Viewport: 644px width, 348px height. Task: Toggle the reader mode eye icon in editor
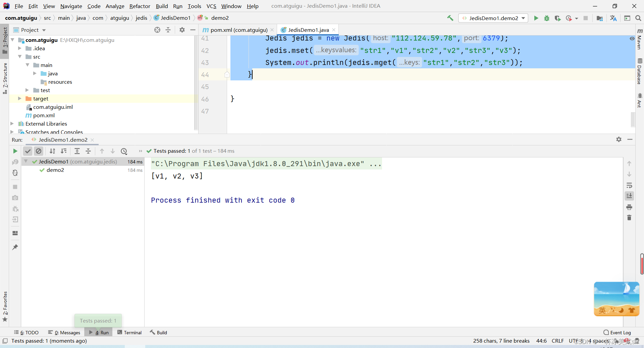coord(632,39)
